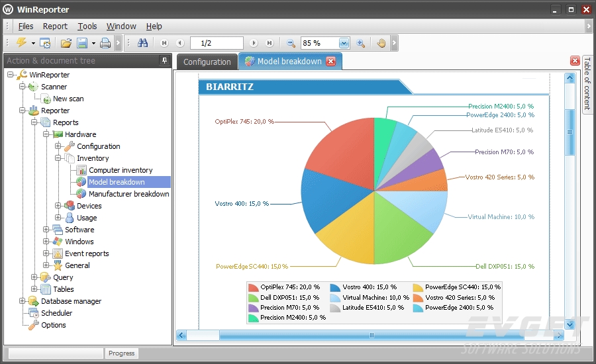
Task: Click the zoom out magnifier icon
Action: click(x=291, y=43)
